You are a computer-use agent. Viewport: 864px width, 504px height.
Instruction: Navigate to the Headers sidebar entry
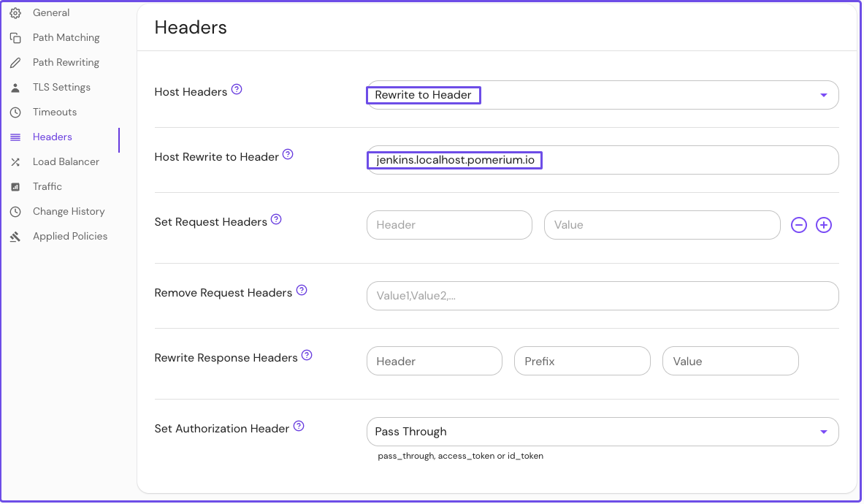click(x=53, y=137)
